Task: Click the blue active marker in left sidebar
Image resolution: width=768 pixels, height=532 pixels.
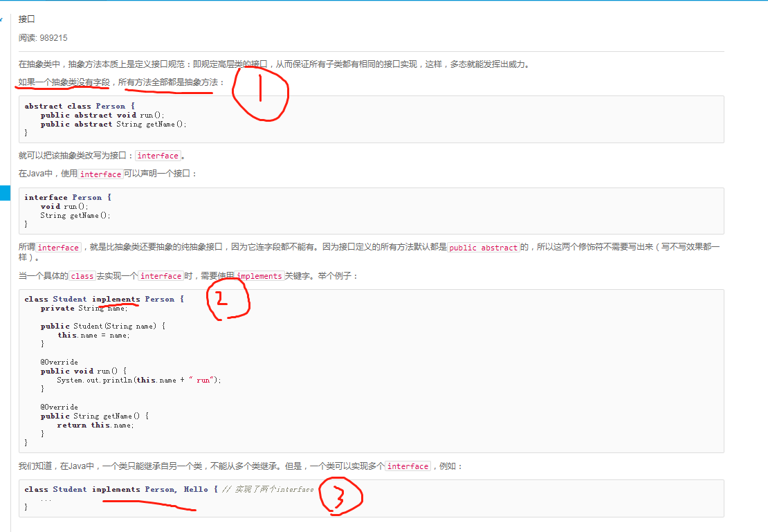Action: 5,192
